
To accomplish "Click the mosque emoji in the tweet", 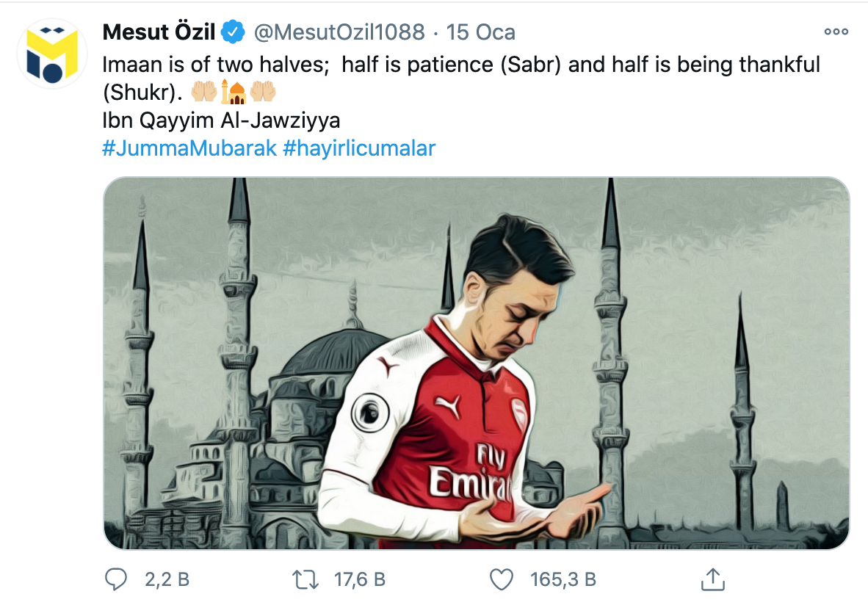I will pyautogui.click(x=233, y=93).
